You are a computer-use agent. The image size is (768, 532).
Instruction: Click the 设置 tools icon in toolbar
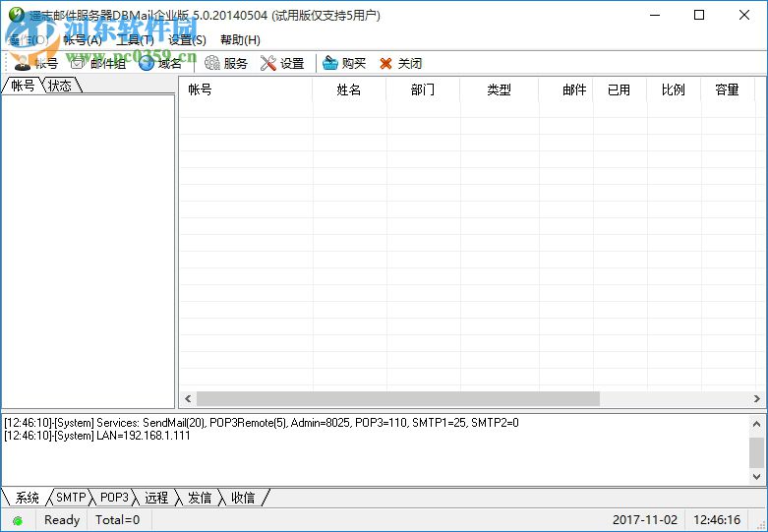click(x=268, y=63)
